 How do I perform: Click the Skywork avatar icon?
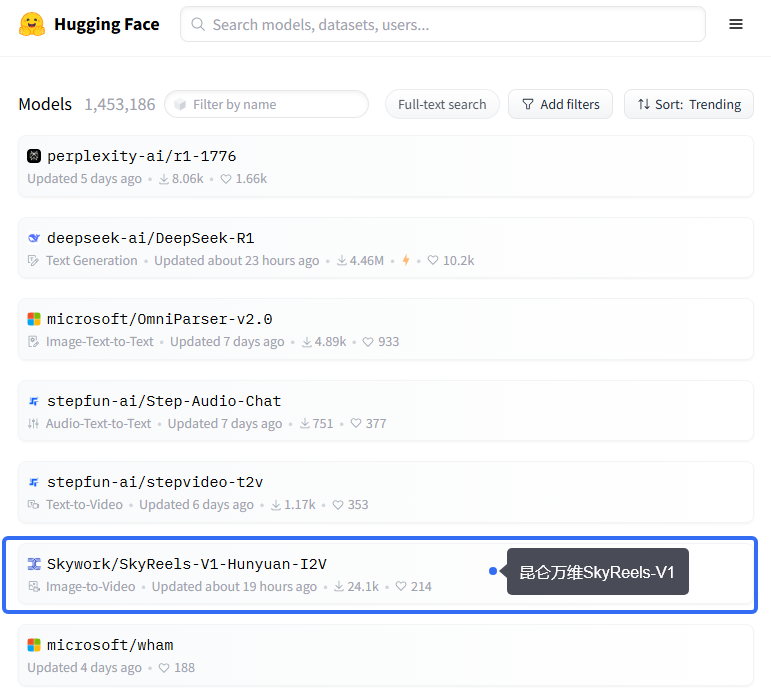click(x=34, y=564)
